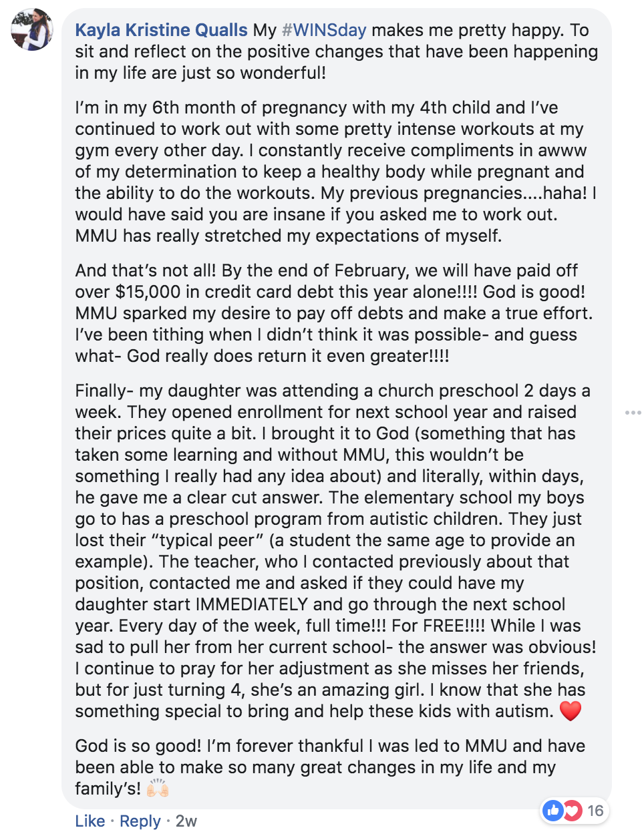Click the $15,000 amount in the comment
The width and height of the screenshot is (644, 840).
(x=148, y=292)
